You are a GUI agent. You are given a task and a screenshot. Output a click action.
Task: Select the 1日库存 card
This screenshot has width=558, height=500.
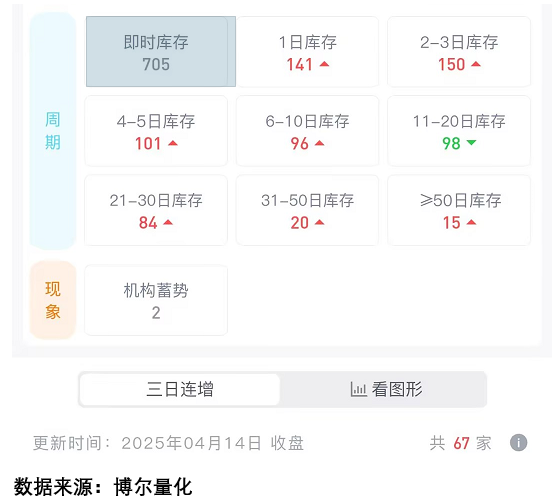(x=307, y=52)
